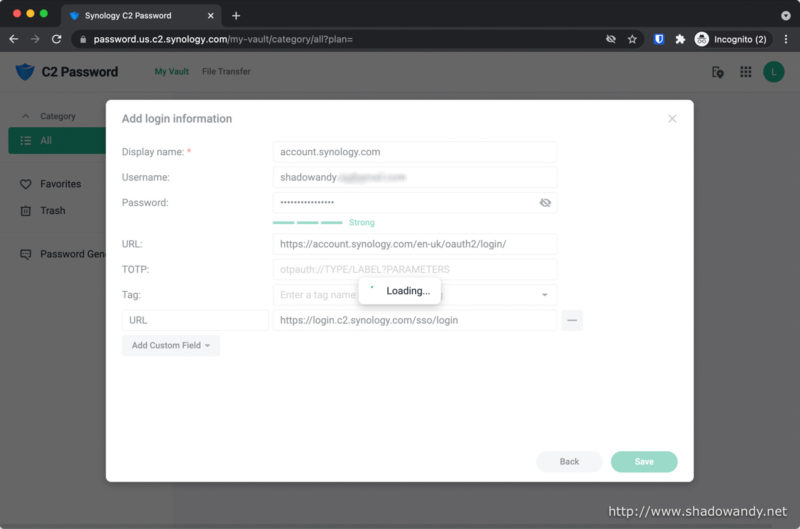Close the Add login information dialog
Viewport: 800px width, 529px height.
[x=672, y=118]
